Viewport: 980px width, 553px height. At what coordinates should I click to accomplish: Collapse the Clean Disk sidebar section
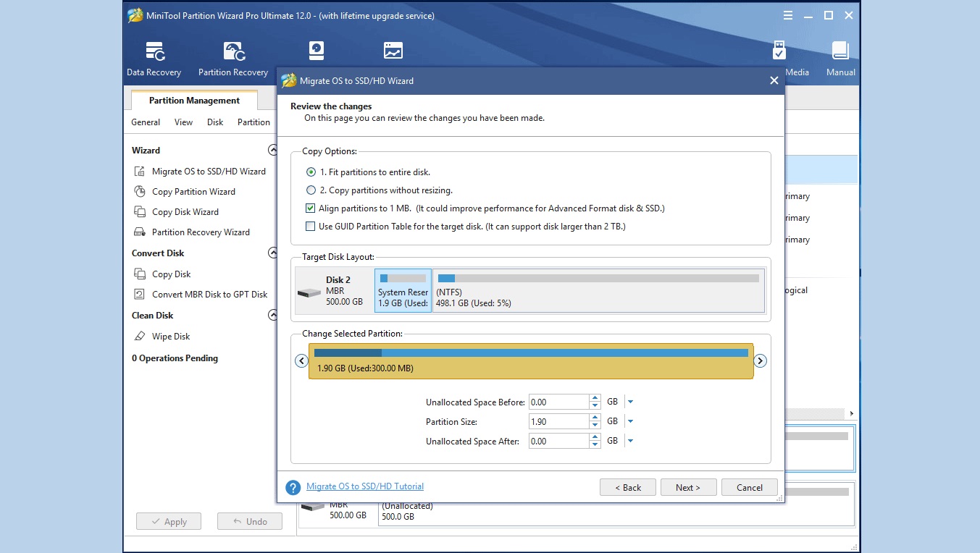pyautogui.click(x=272, y=316)
